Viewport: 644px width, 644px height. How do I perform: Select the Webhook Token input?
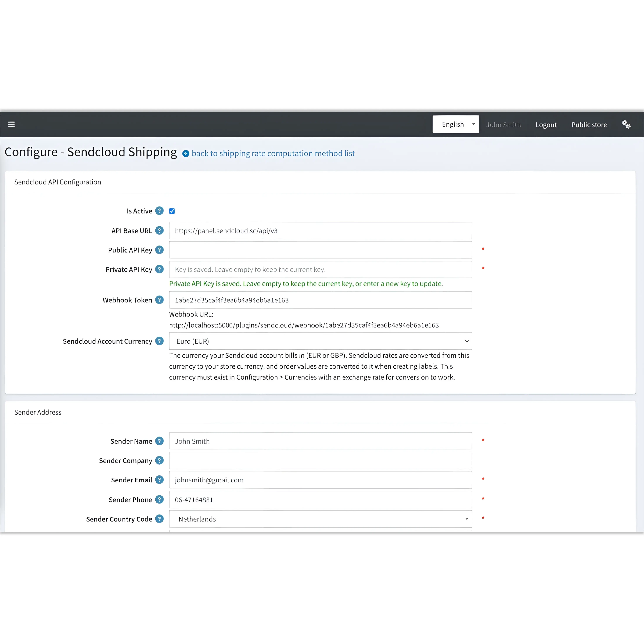pyautogui.click(x=320, y=300)
